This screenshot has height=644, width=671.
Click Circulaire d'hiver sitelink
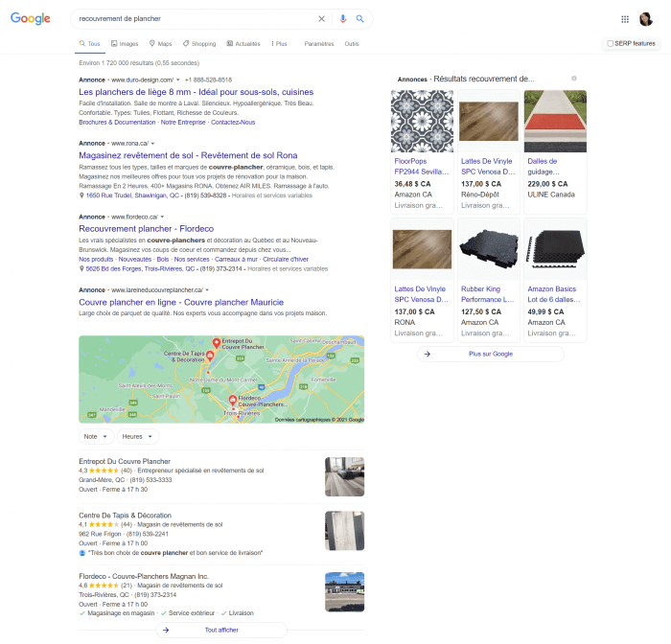point(286,260)
